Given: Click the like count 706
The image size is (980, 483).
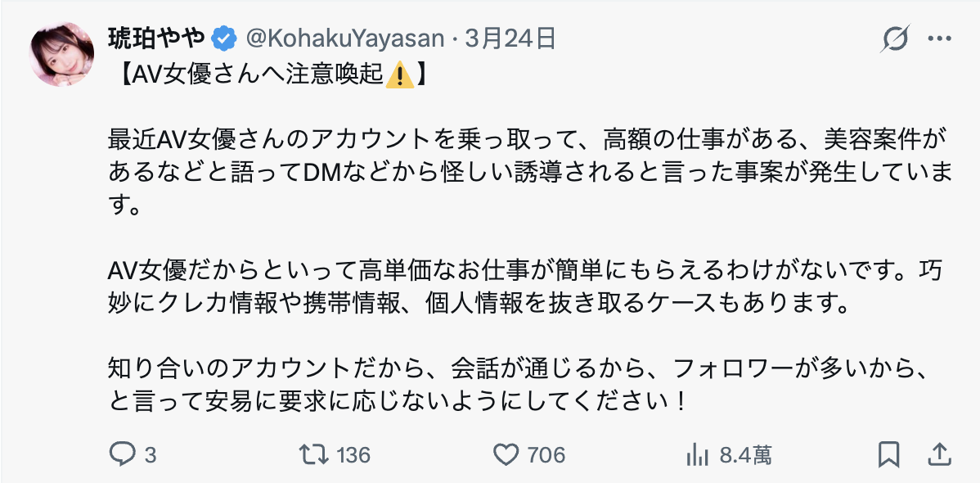Looking at the screenshot, I should point(546,455).
